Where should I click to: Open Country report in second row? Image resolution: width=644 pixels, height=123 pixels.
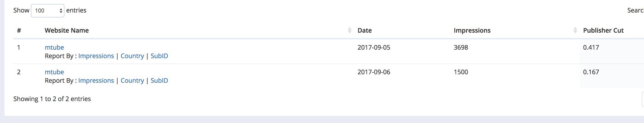tap(132, 81)
